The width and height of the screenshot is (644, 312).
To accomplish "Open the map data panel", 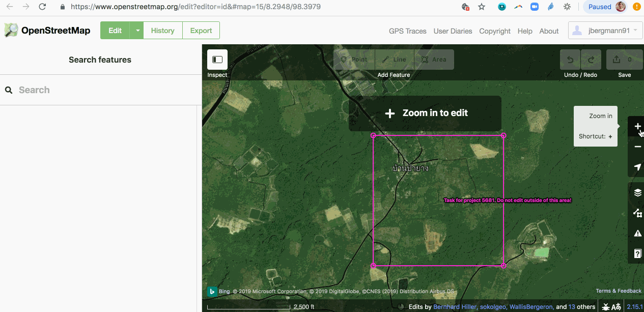I will click(x=637, y=213).
